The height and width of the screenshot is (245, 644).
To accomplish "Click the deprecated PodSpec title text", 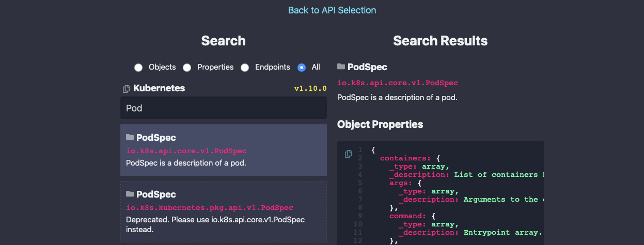I will (156, 194).
